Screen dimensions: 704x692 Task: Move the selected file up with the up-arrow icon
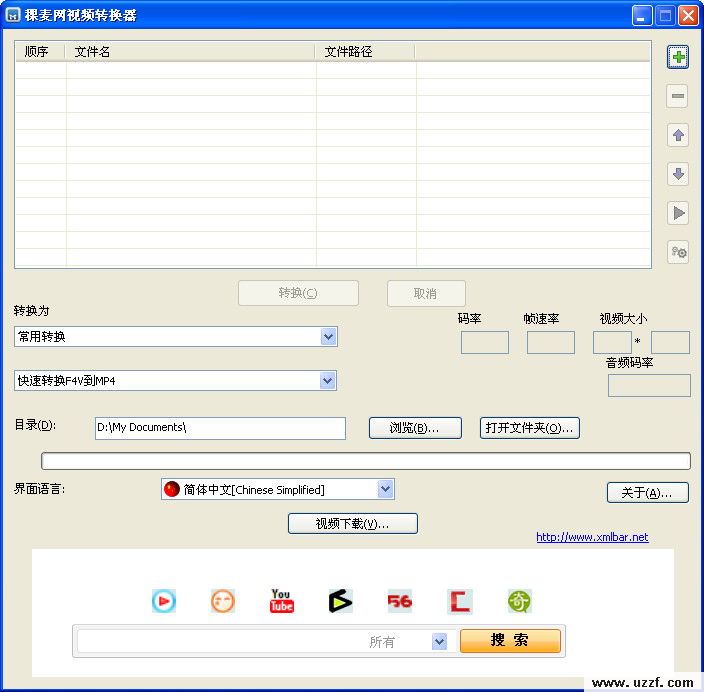[678, 135]
